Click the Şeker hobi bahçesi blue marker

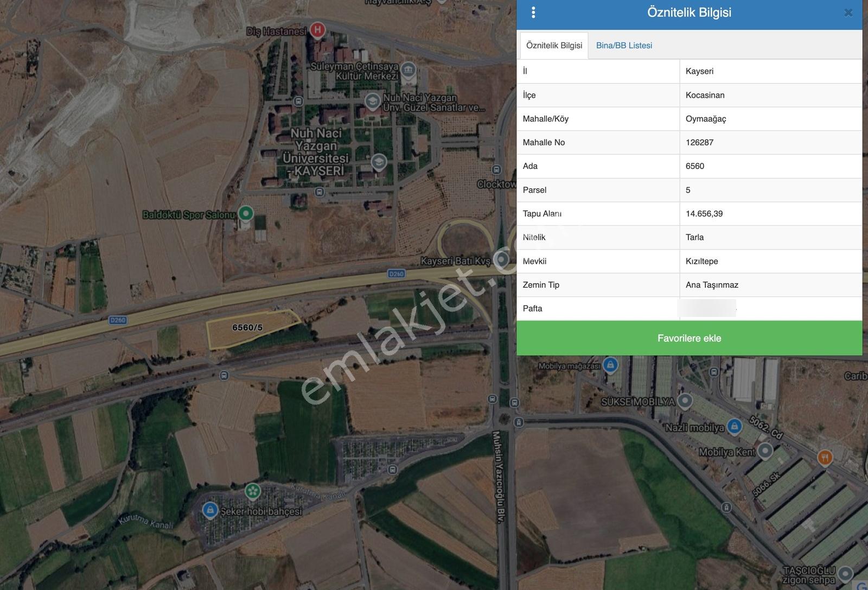coord(210,510)
